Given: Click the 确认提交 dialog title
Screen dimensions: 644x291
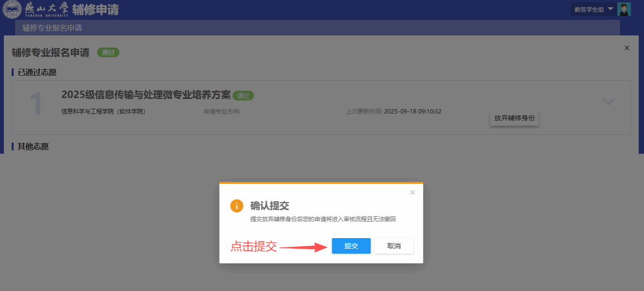Looking at the screenshot, I should tap(270, 206).
